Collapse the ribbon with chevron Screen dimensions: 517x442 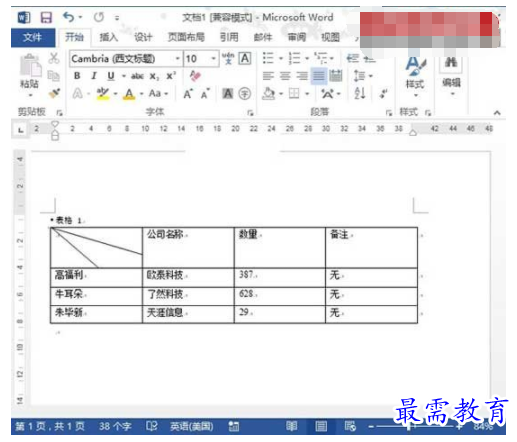(x=497, y=113)
